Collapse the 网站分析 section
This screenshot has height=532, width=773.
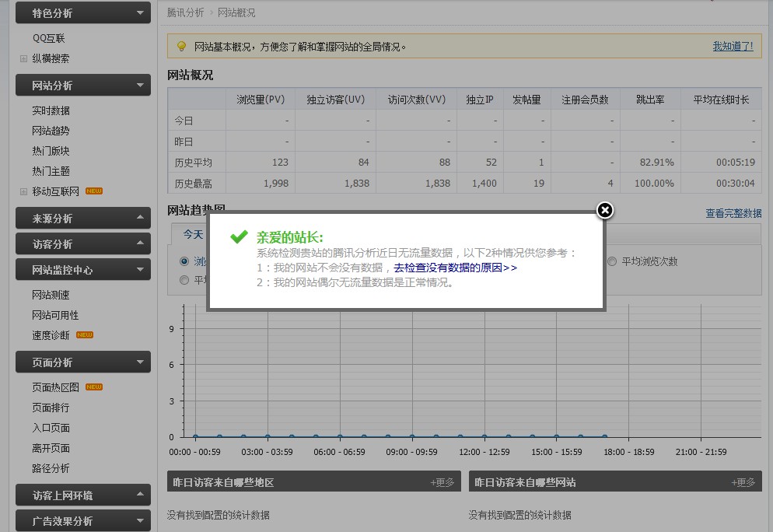coord(82,86)
